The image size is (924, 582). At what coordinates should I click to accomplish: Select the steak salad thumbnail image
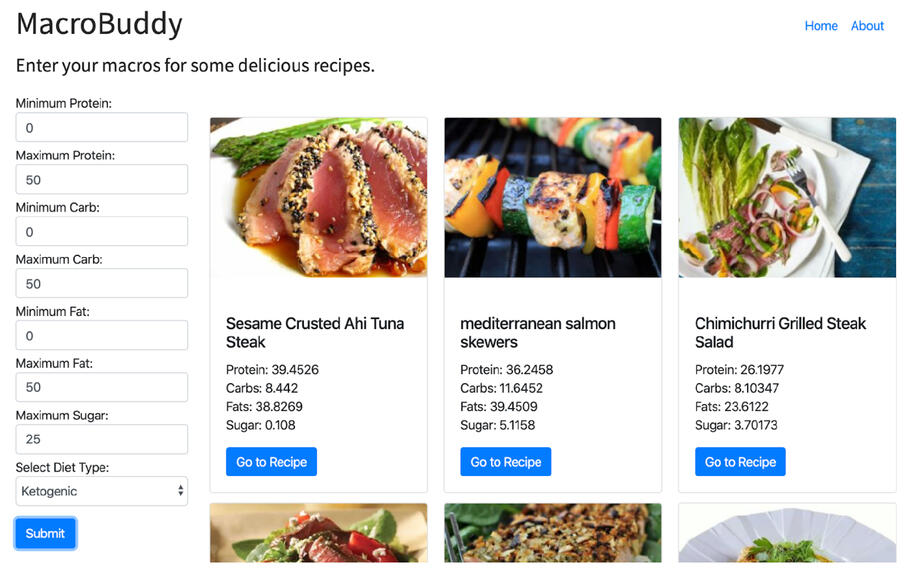[787, 197]
